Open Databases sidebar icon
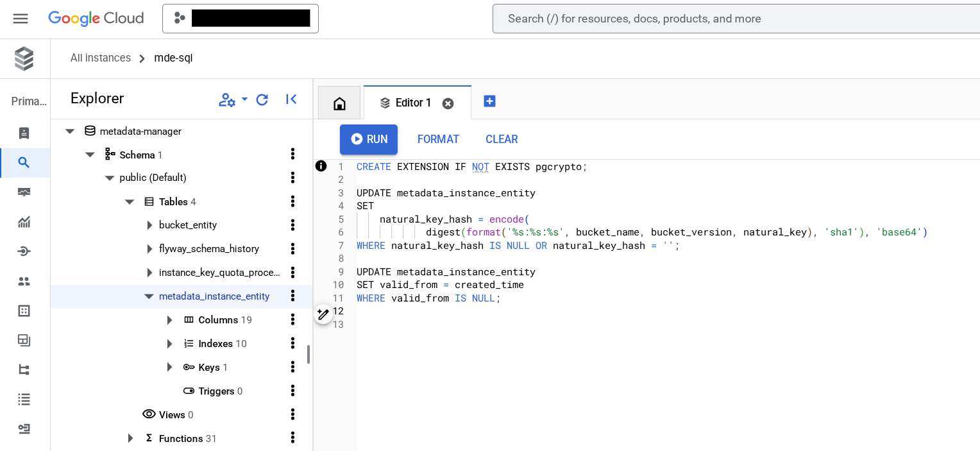 point(24,311)
